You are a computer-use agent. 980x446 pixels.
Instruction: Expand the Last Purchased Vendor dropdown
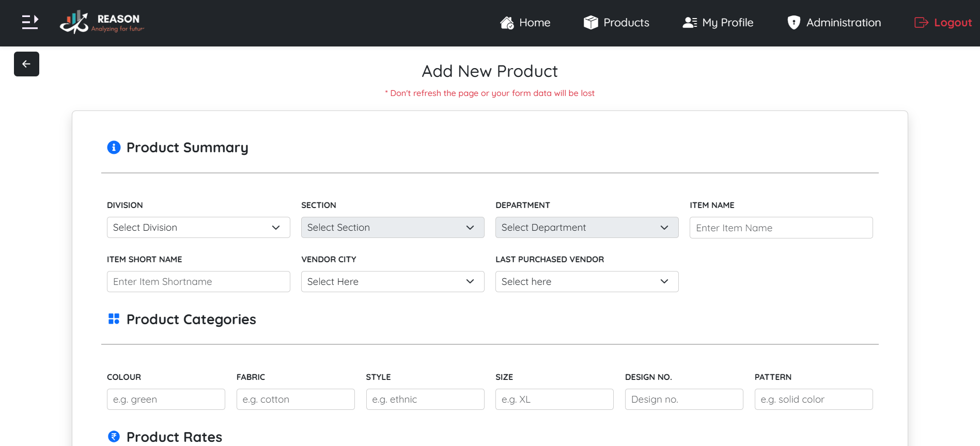(587, 282)
